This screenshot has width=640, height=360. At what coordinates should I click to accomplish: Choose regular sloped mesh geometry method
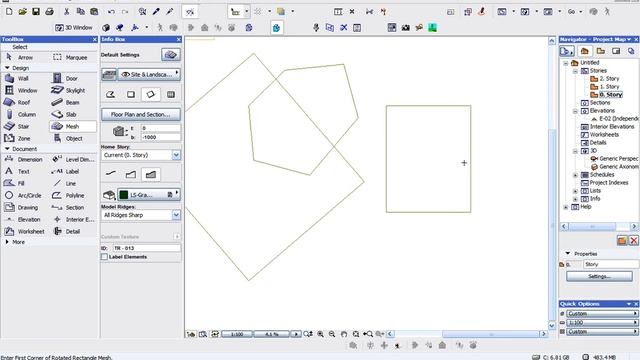click(171, 94)
